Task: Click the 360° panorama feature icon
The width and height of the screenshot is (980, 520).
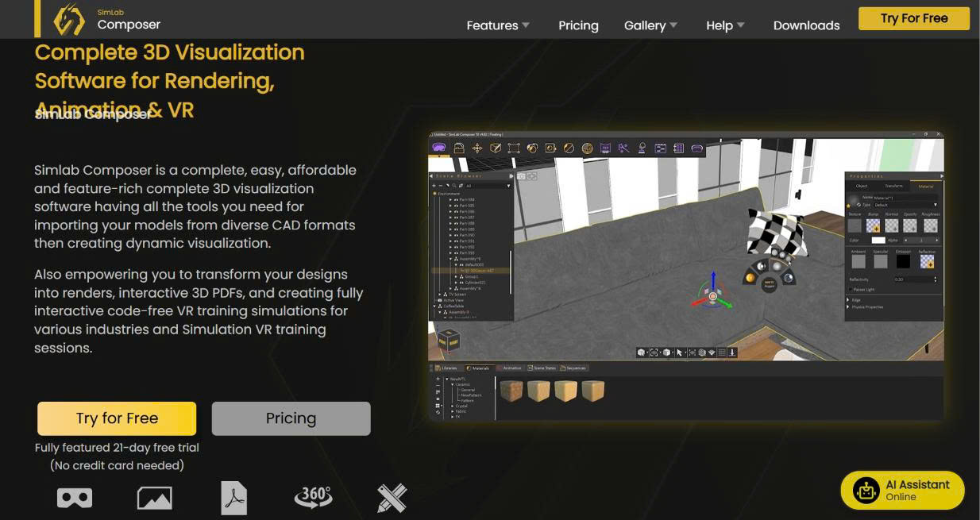Action: [x=313, y=497]
